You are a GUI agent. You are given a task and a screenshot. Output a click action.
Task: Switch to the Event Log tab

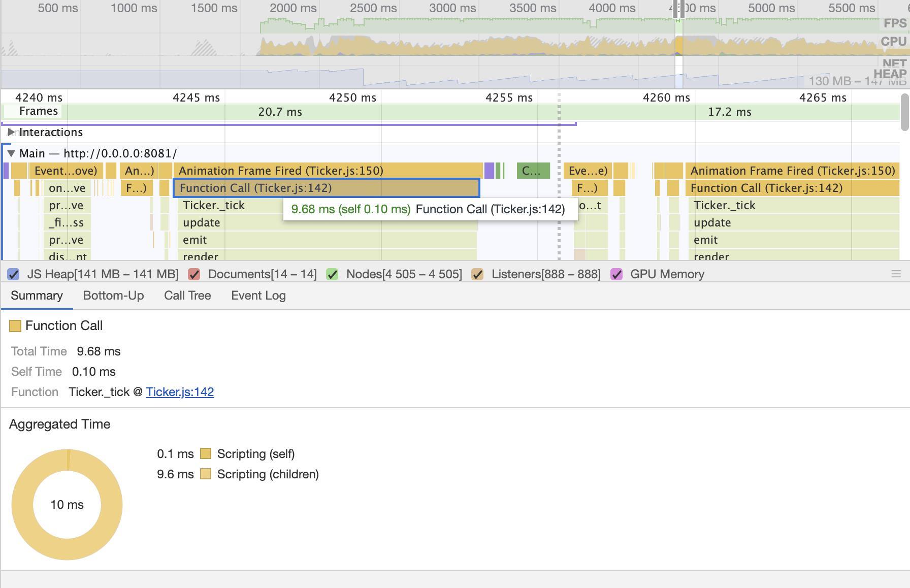point(258,296)
